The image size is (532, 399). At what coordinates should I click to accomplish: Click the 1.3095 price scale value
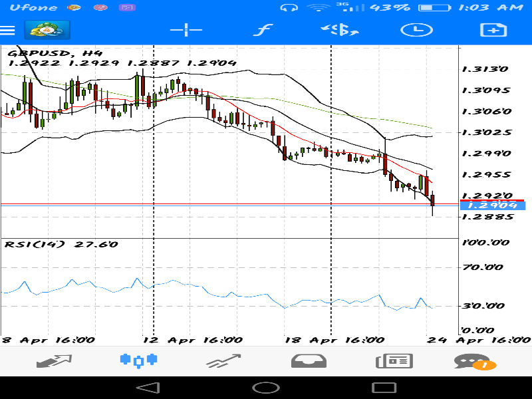pos(486,90)
